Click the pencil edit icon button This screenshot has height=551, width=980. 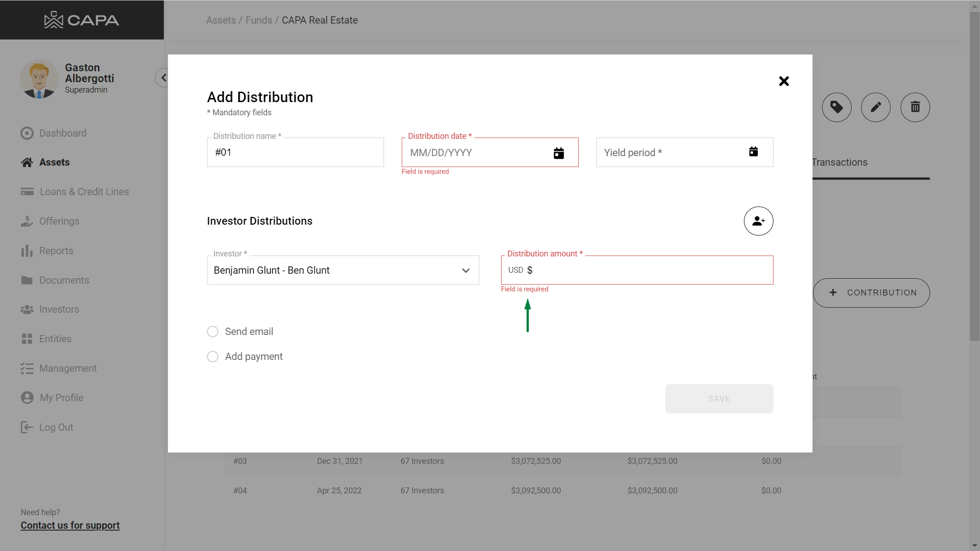875,107
